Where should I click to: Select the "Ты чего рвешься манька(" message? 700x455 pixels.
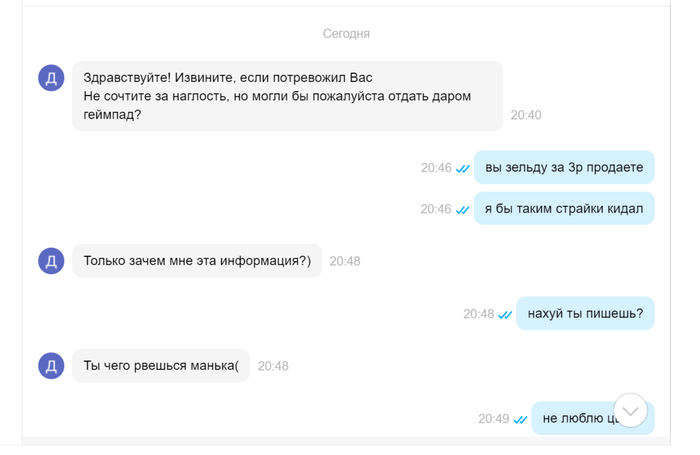coord(161,366)
